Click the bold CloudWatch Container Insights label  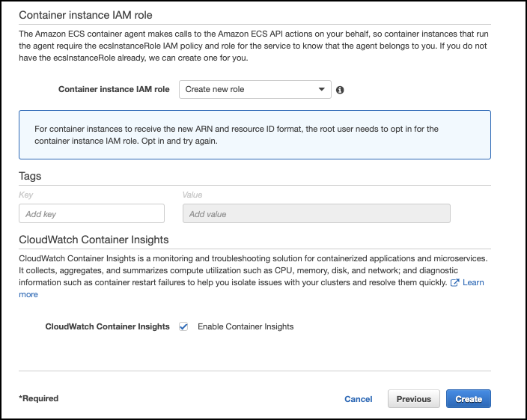(x=108, y=326)
